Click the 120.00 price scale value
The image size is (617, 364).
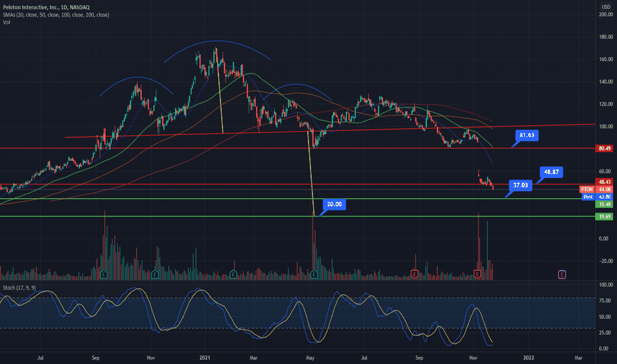[606, 104]
